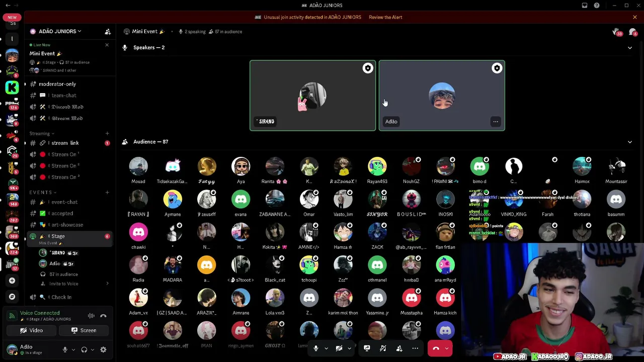Click Invite to Voice
Screen dimensions: 644x362
point(64,284)
